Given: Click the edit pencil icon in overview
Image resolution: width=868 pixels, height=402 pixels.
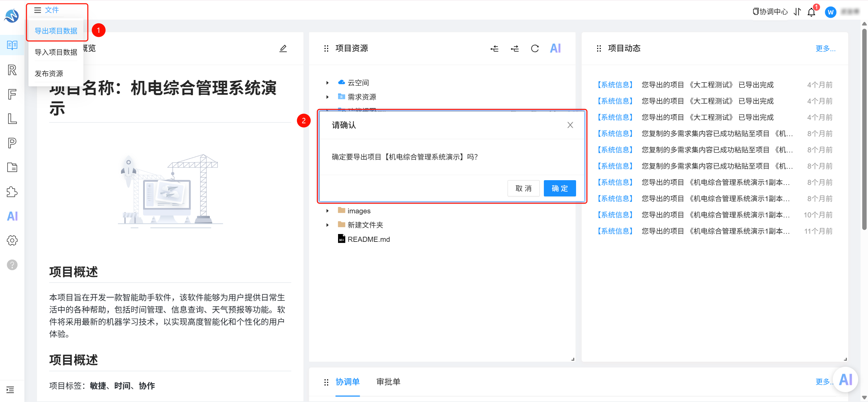Looking at the screenshot, I should coord(283,48).
